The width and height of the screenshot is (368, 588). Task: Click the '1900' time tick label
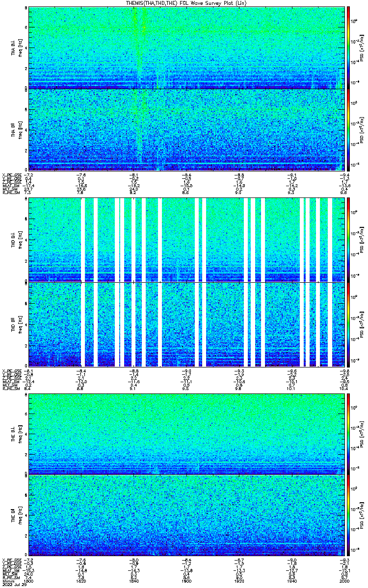click(x=186, y=580)
